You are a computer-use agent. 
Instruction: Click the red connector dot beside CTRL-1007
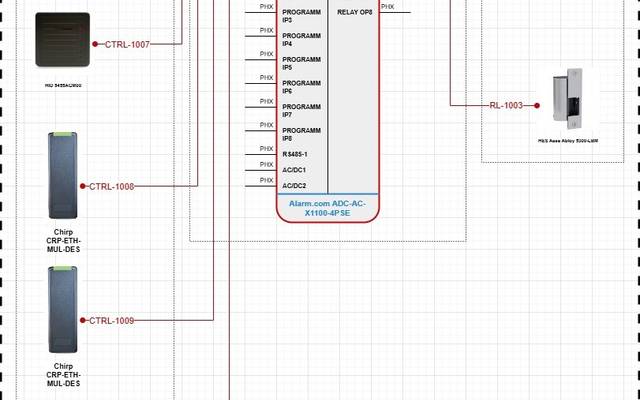pyautogui.click(x=95, y=44)
